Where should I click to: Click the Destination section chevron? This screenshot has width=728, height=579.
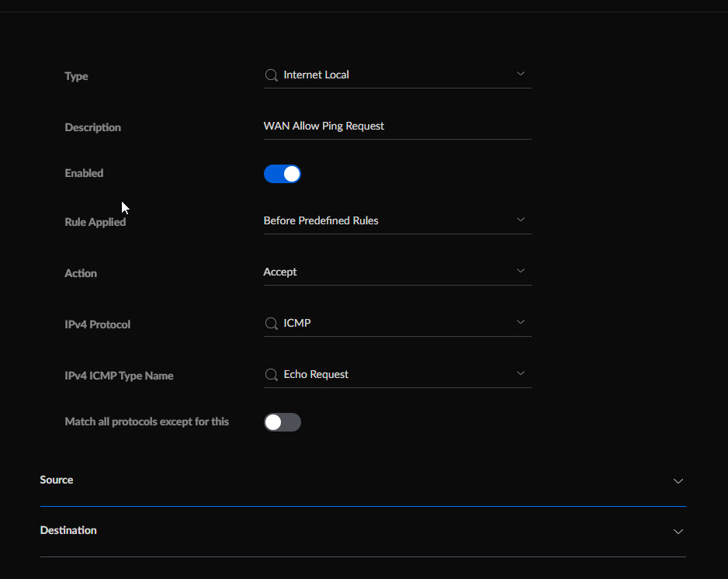[678, 531]
